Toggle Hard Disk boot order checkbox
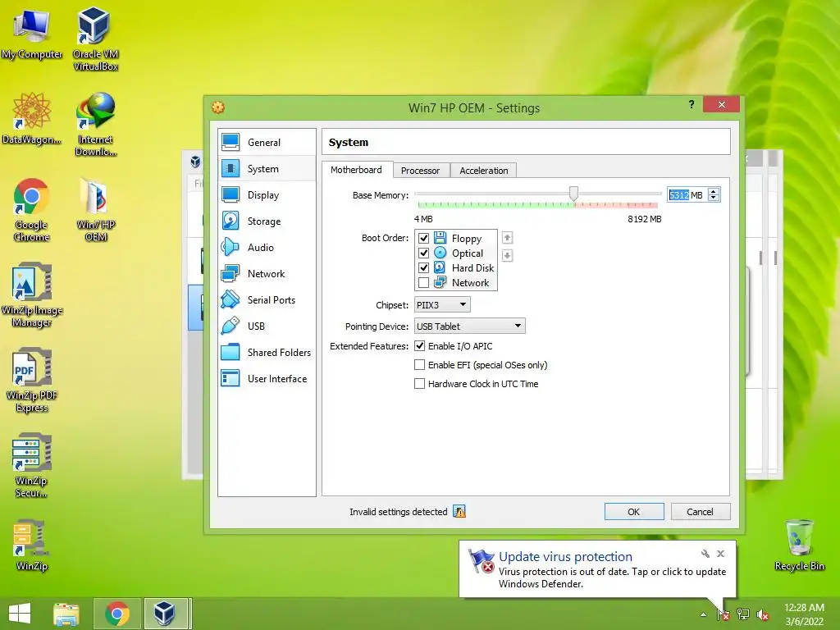 pyautogui.click(x=424, y=267)
